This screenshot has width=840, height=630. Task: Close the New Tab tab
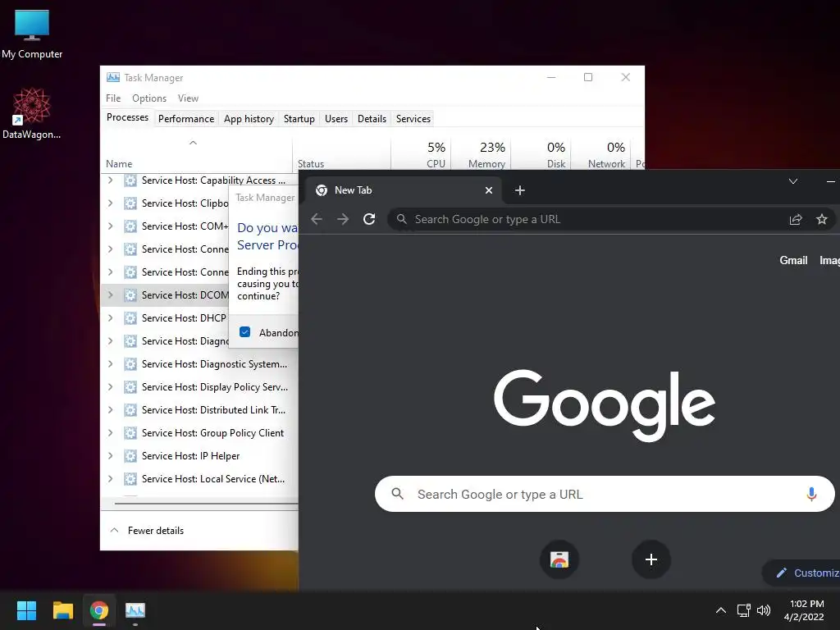(x=489, y=190)
